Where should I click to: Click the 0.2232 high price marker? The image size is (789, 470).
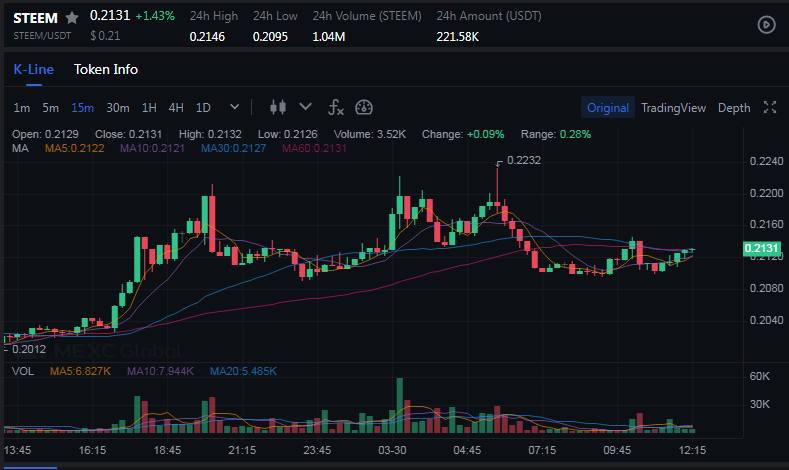[523, 160]
